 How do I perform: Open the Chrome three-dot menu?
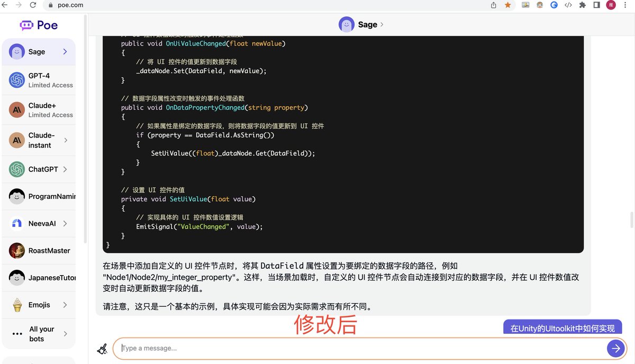click(626, 5)
